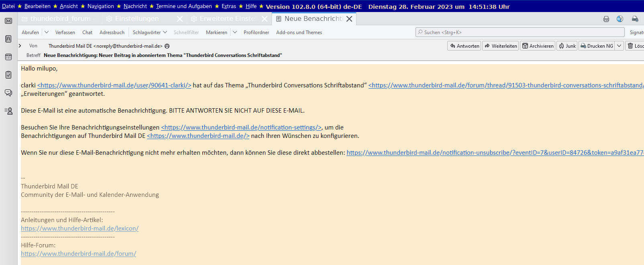This screenshot has width=644, height=265.
Task: Open the Tasks space icon
Action: [8, 75]
